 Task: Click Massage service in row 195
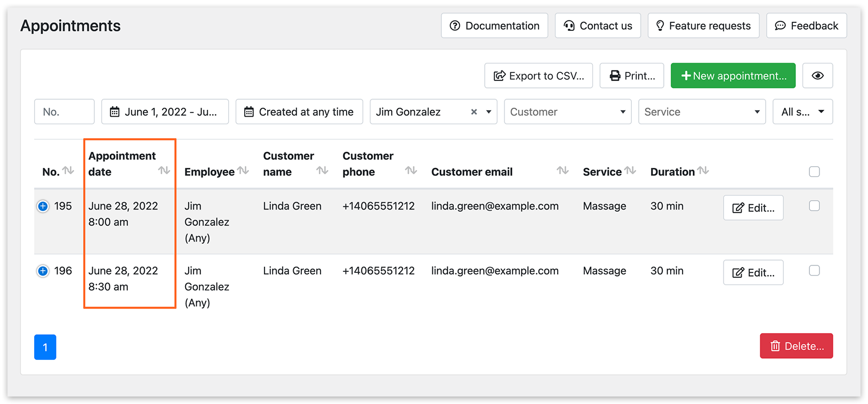(x=605, y=206)
